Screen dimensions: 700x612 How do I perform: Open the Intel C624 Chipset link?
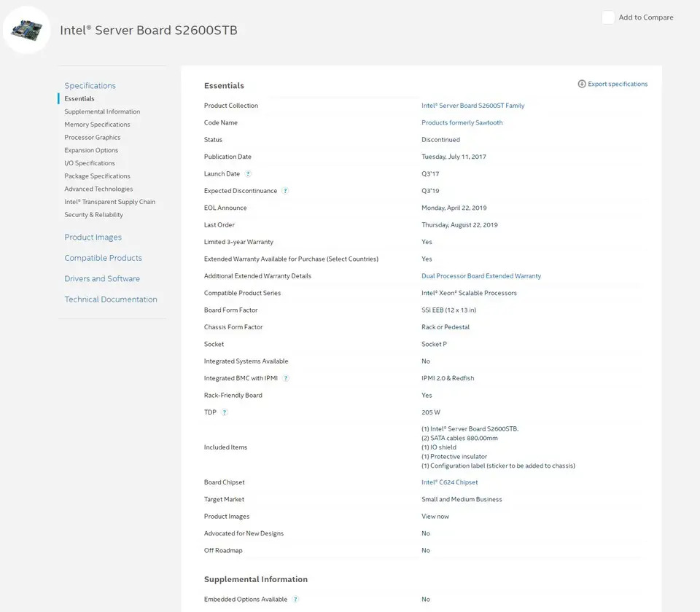[450, 482]
